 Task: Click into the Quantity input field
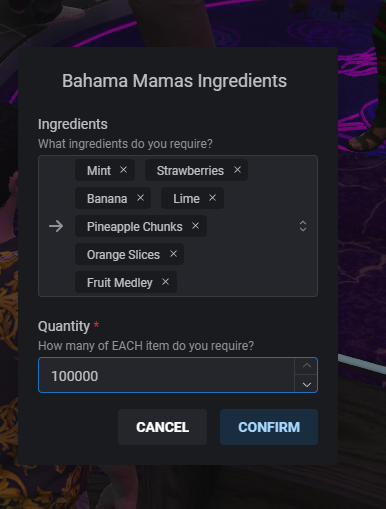[x=166, y=375]
